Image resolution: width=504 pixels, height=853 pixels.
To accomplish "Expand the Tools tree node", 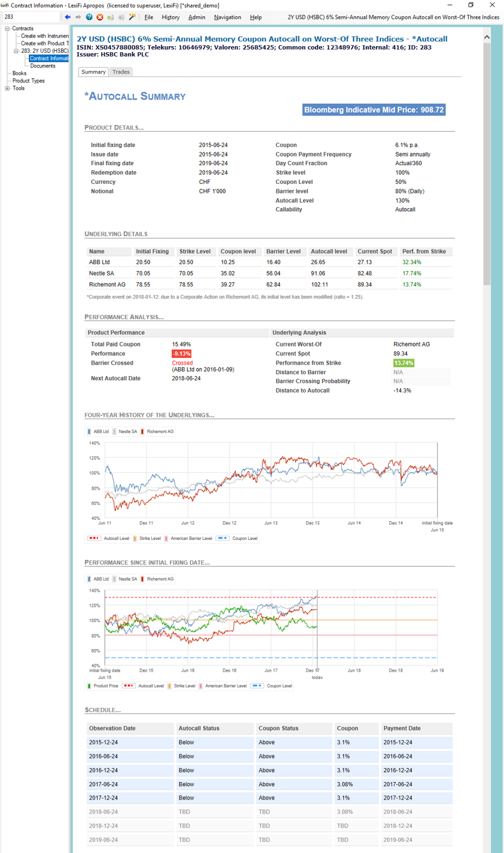I will pyautogui.click(x=7, y=88).
